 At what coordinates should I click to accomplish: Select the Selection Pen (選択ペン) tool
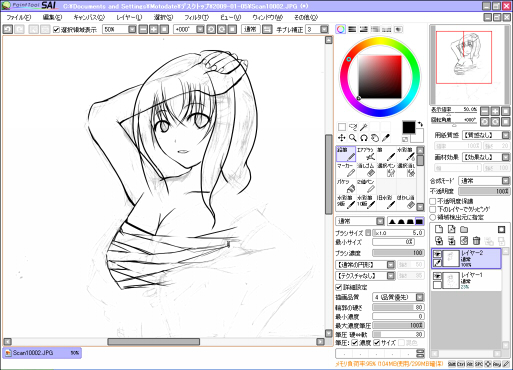pos(386,170)
